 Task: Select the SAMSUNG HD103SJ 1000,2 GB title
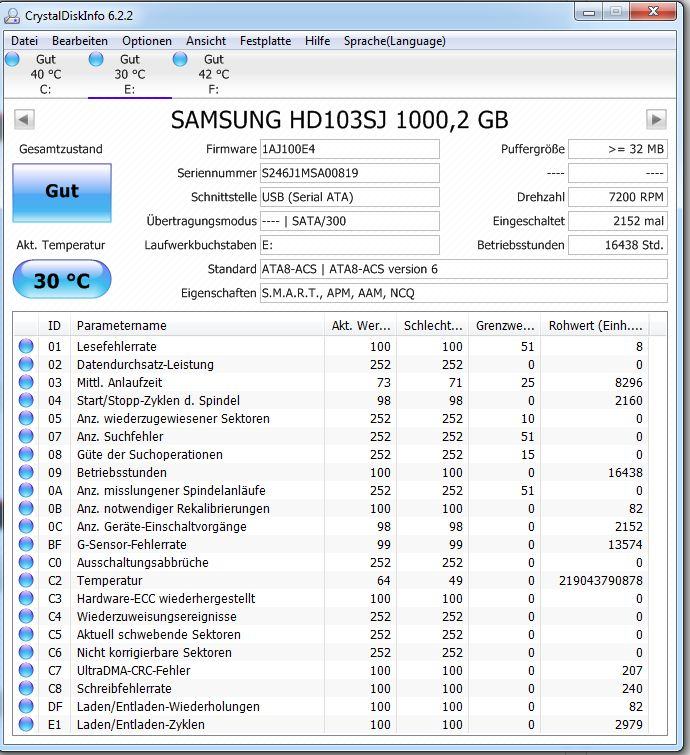(339, 120)
